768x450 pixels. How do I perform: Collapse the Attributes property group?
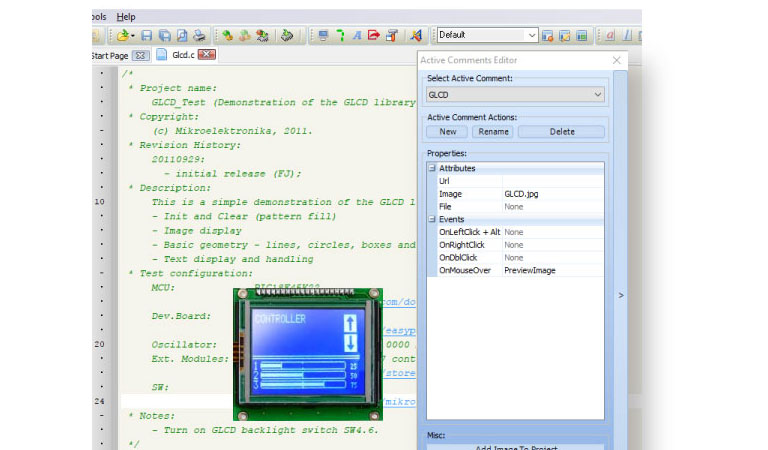pos(432,169)
